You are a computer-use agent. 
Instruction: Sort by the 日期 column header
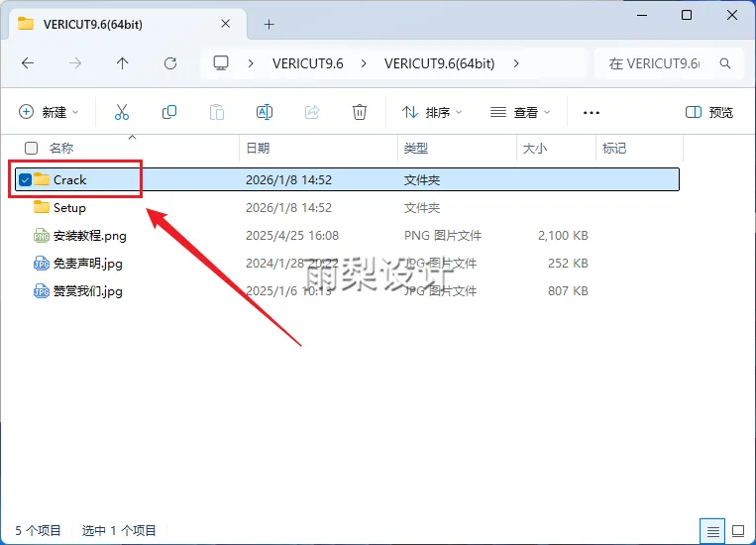258,148
